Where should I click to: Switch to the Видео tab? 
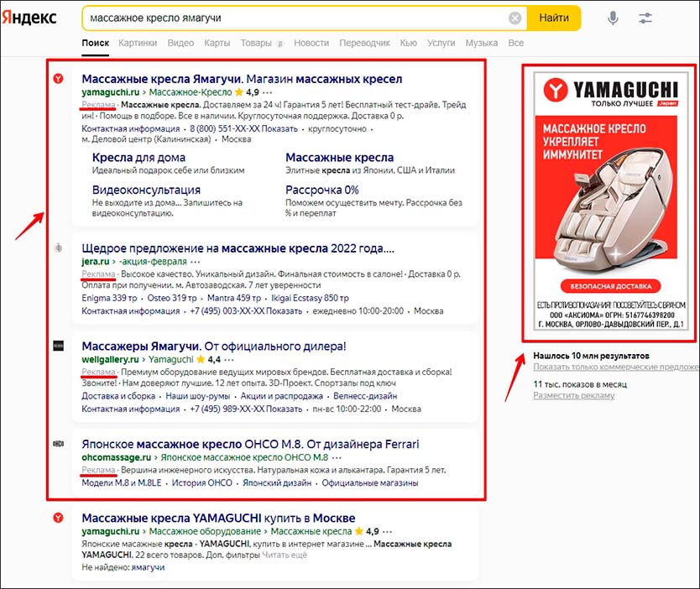point(180,43)
